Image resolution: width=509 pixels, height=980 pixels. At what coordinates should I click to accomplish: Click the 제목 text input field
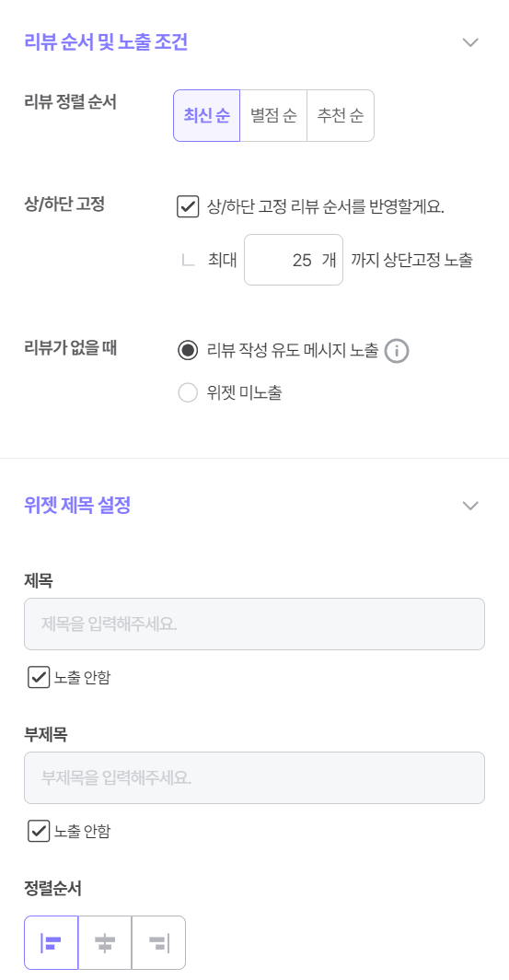(x=254, y=624)
